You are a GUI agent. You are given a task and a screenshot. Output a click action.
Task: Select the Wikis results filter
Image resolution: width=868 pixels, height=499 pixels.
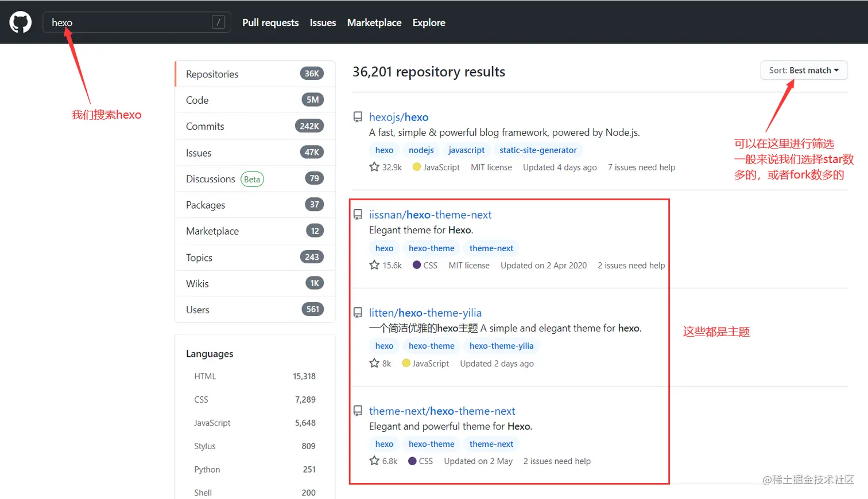point(255,283)
